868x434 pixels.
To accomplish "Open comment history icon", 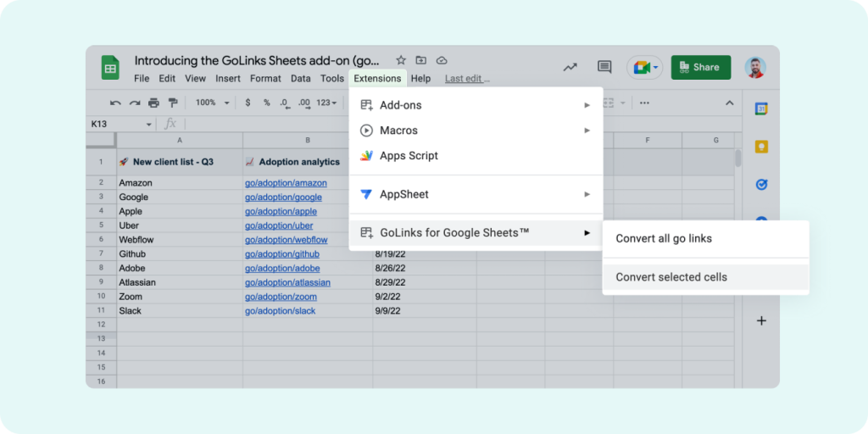I will (x=604, y=68).
